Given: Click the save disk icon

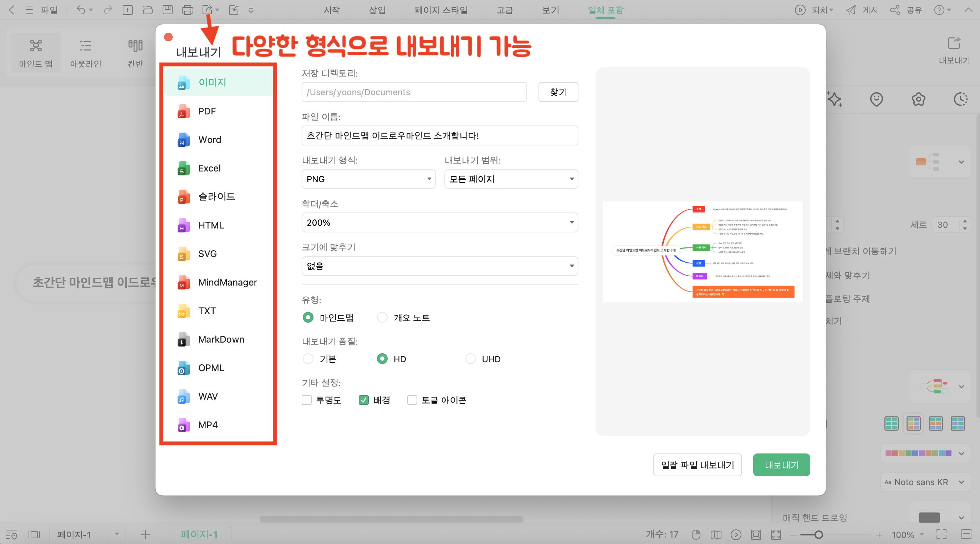Looking at the screenshot, I should (167, 10).
